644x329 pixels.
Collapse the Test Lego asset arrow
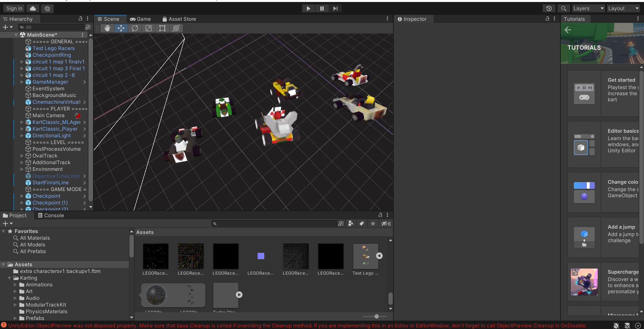(379, 256)
